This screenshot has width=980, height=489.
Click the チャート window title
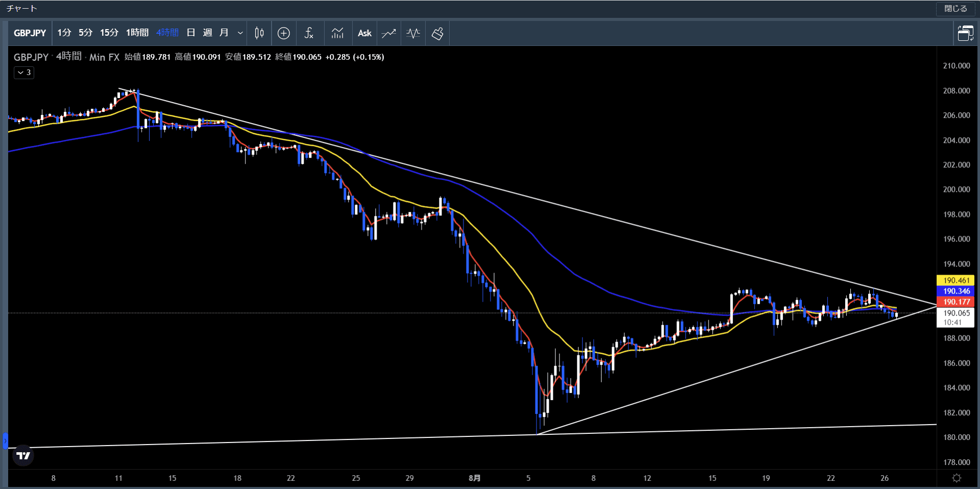[x=21, y=9]
